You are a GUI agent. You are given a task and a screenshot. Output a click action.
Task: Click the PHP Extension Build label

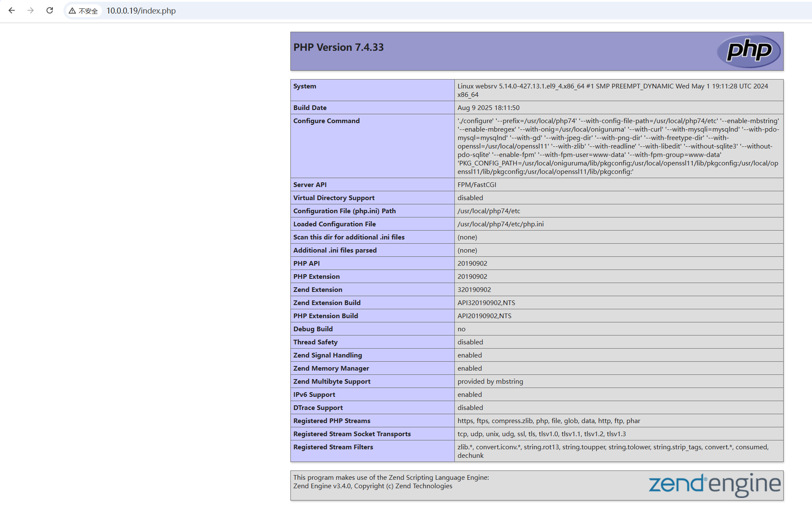pos(325,316)
